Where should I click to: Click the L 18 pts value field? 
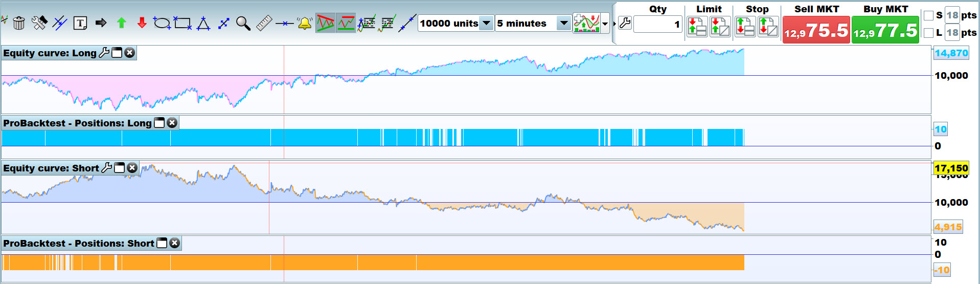(952, 33)
